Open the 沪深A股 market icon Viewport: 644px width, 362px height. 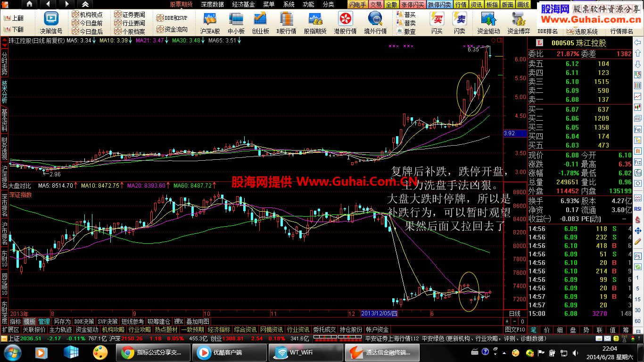pos(210,23)
